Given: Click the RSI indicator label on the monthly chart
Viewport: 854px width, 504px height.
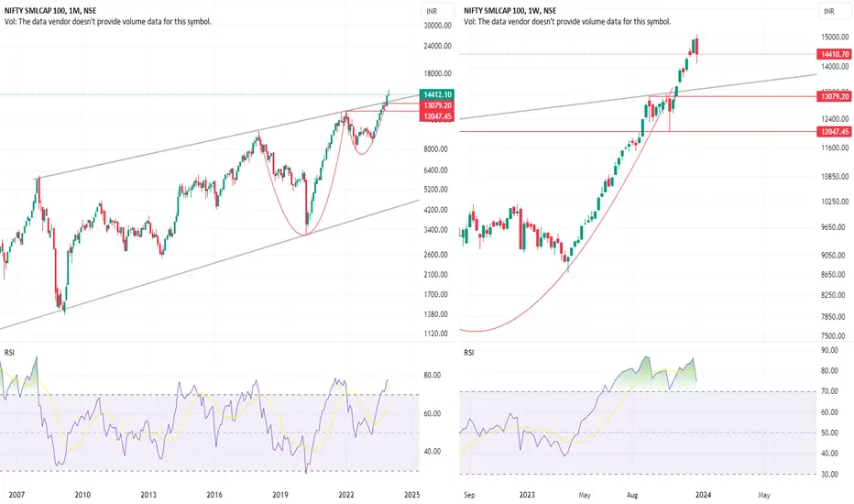Looking at the screenshot, I should (9, 353).
